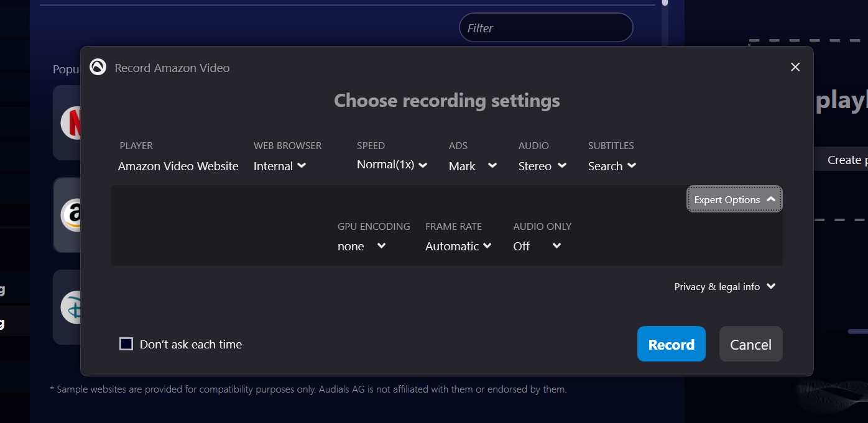Open the Frame Rate dropdown showing Automatic

click(458, 246)
